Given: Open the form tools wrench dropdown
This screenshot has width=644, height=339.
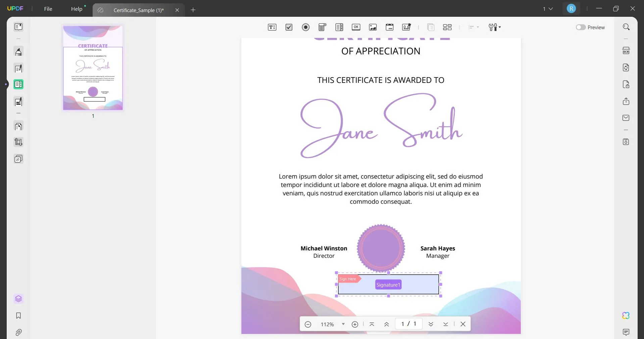Looking at the screenshot, I should [x=495, y=27].
